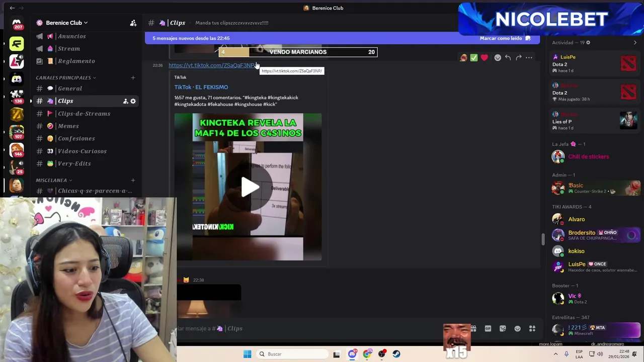The width and height of the screenshot is (644, 362).
Task: Send a gift from message bar
Action: [x=473, y=328]
